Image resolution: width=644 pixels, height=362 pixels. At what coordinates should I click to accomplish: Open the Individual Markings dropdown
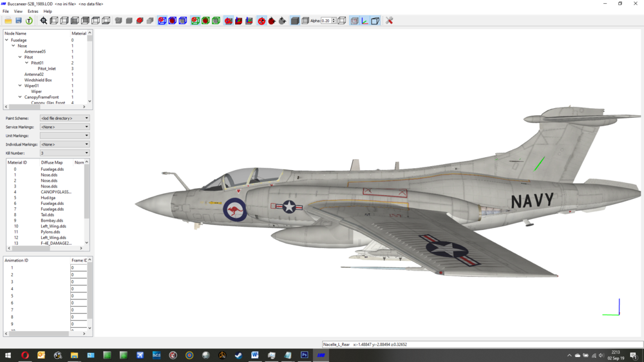click(x=64, y=144)
